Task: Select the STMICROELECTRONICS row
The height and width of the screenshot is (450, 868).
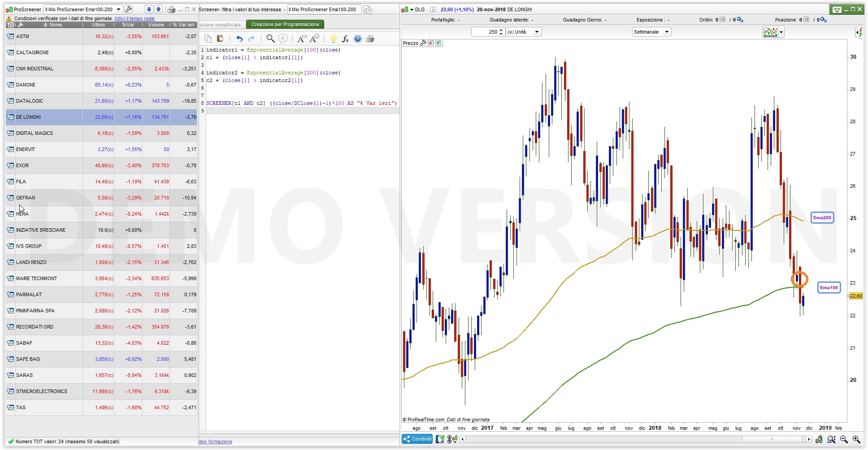Action: tap(101, 391)
